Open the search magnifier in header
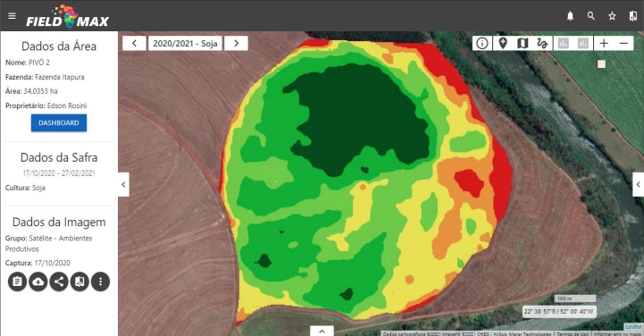 click(591, 16)
